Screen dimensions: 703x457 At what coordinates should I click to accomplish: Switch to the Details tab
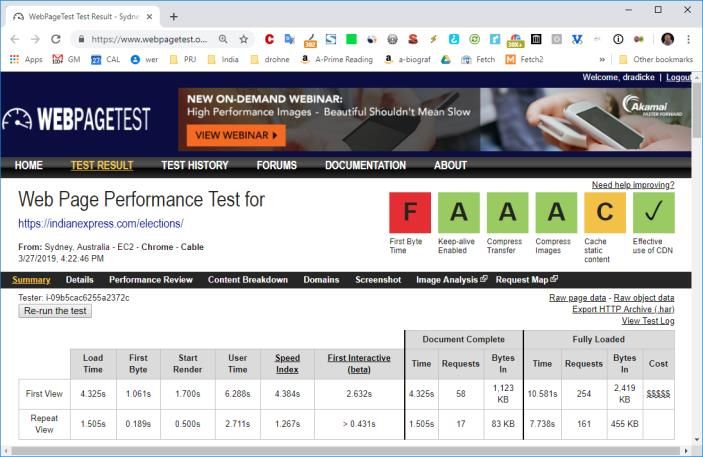pos(79,279)
